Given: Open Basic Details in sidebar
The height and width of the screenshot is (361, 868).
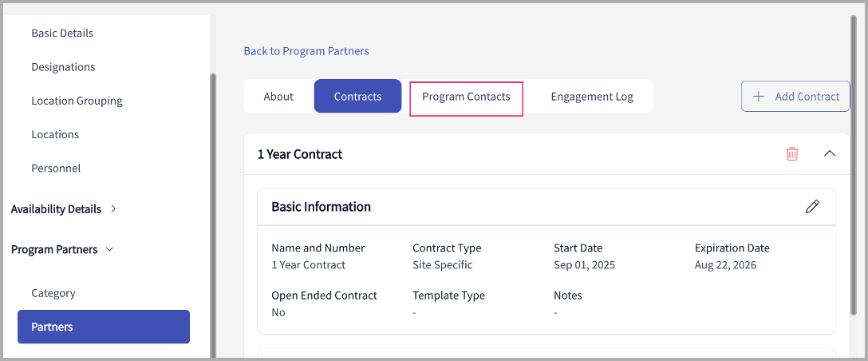Looking at the screenshot, I should (x=62, y=34).
